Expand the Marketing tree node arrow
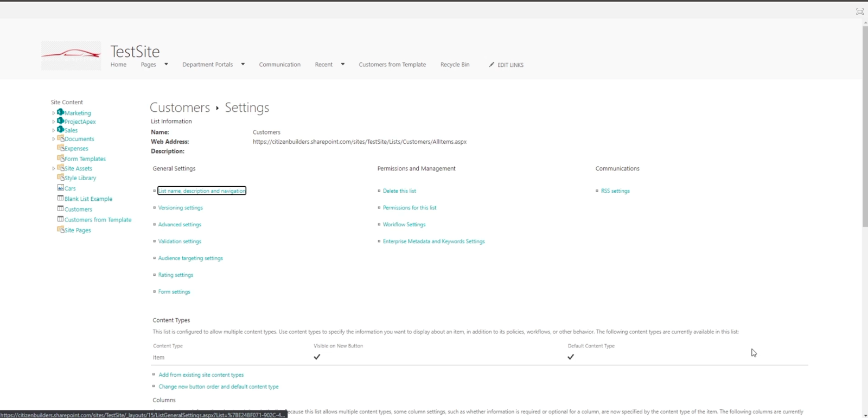Screen dimensions: 868x418 click(x=53, y=113)
